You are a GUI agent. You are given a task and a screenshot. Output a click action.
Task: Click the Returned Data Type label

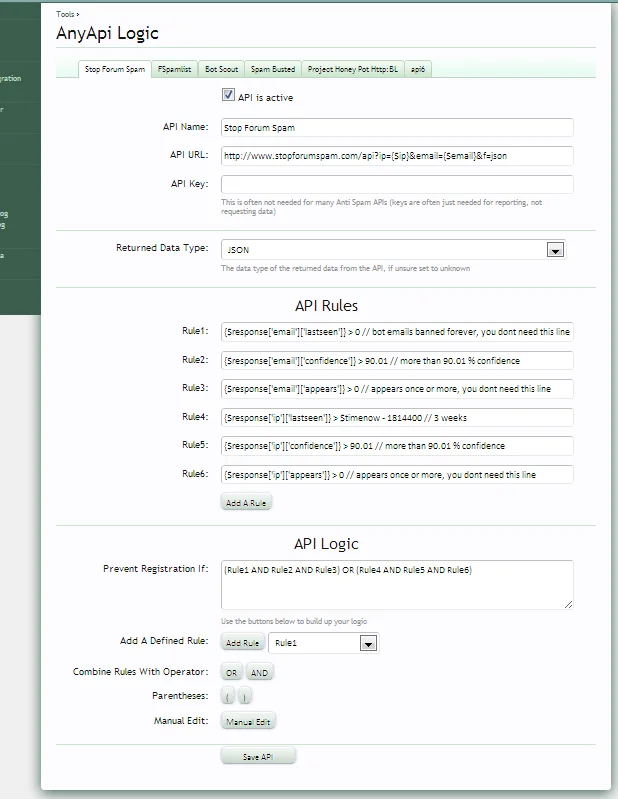coord(162,248)
